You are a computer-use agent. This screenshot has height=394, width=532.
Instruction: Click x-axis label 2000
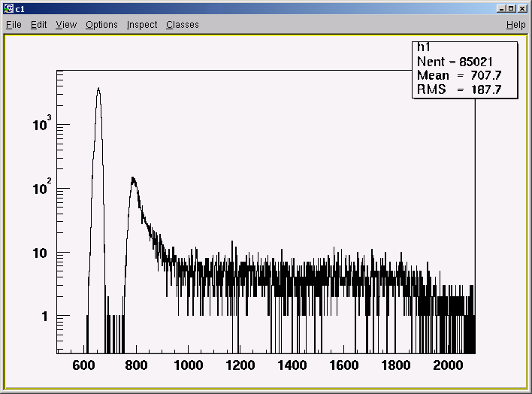448,365
